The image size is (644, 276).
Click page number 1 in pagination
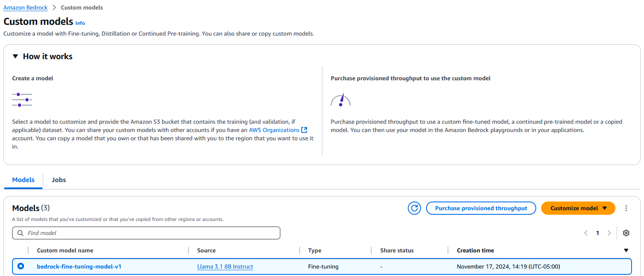(598, 233)
